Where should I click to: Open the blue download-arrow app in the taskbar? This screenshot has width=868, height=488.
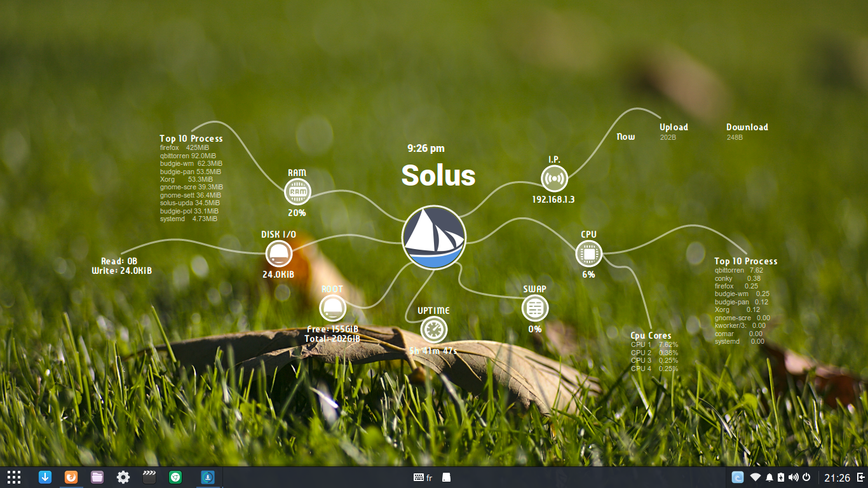pos(44,477)
